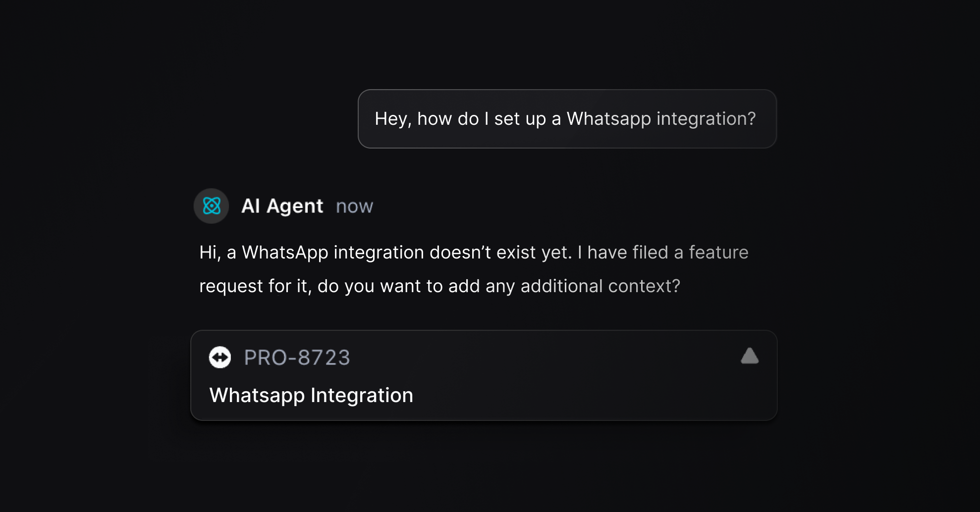Open the PRO-8723 issue ID link
Viewport: 980px width, 512px height.
297,358
